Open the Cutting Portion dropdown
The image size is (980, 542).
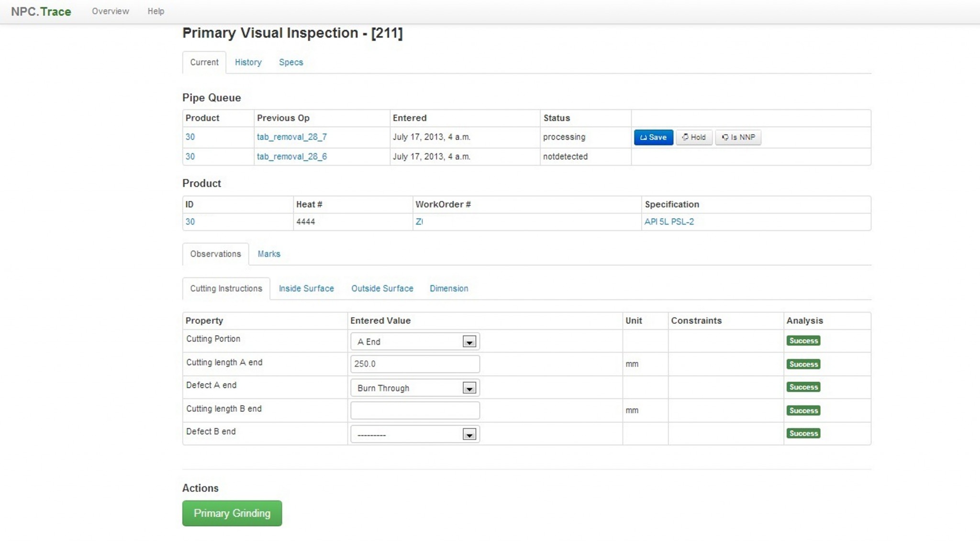click(415, 342)
